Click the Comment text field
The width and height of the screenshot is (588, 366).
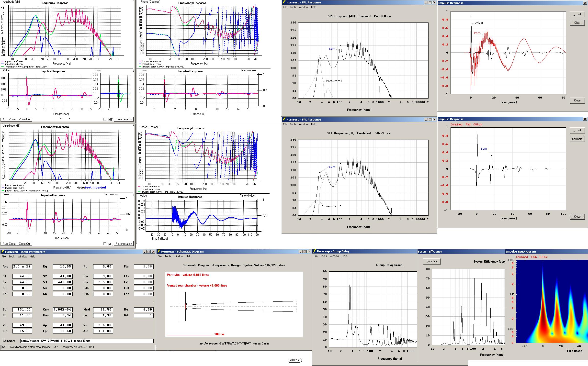87,341
